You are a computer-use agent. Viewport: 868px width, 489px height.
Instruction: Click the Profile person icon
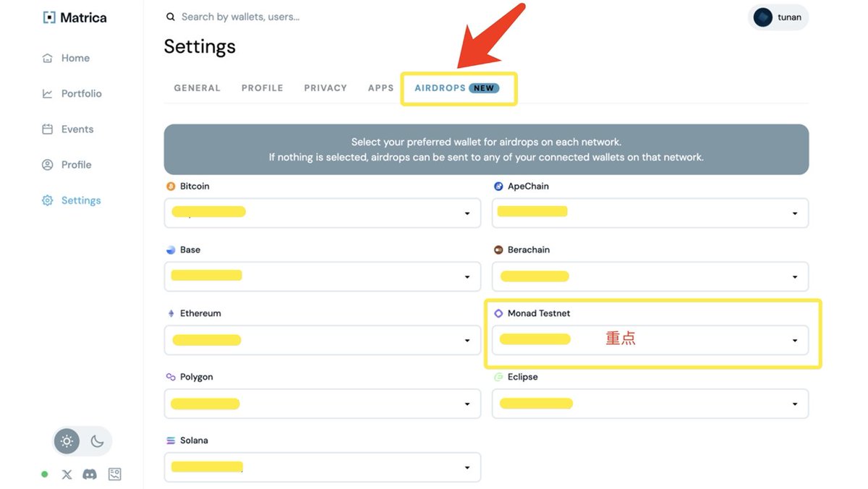tap(48, 164)
